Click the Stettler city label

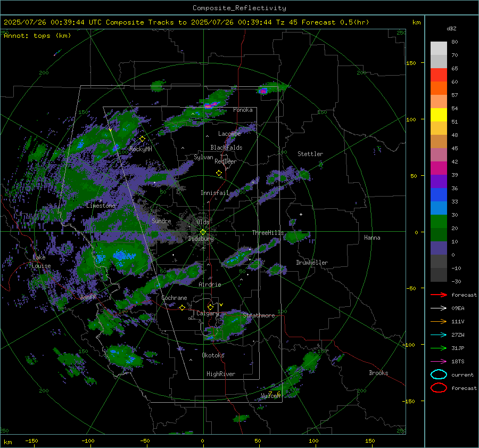[310, 154]
